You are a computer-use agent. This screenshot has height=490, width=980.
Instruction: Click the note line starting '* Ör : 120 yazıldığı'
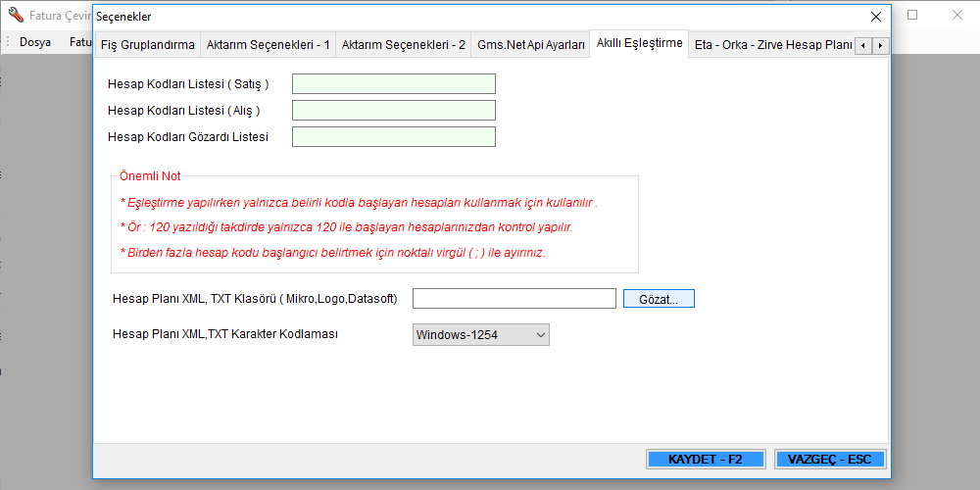346,227
